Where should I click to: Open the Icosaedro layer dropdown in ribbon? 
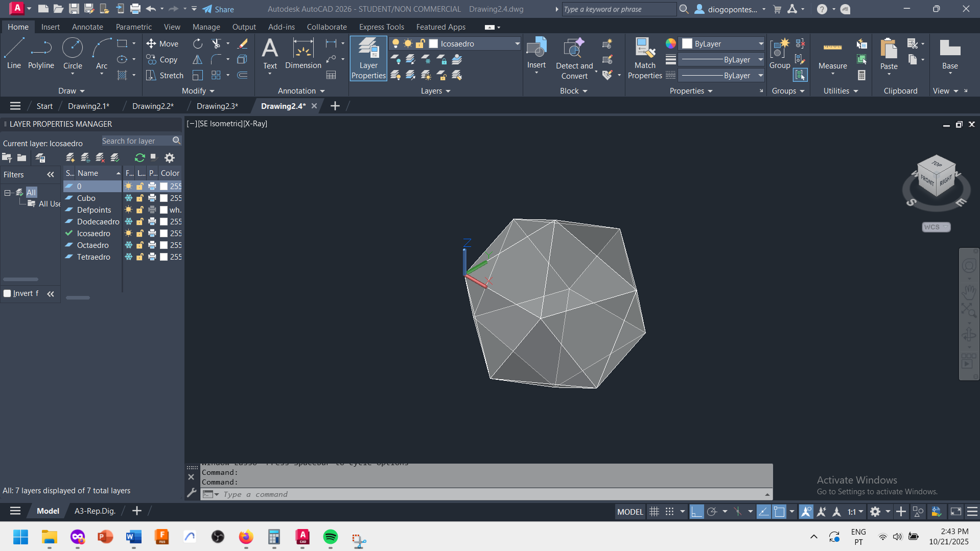pos(517,44)
